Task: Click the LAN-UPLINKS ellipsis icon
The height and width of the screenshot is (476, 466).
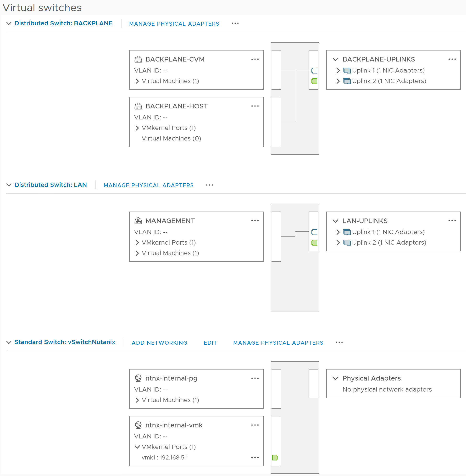Action: pyautogui.click(x=452, y=221)
